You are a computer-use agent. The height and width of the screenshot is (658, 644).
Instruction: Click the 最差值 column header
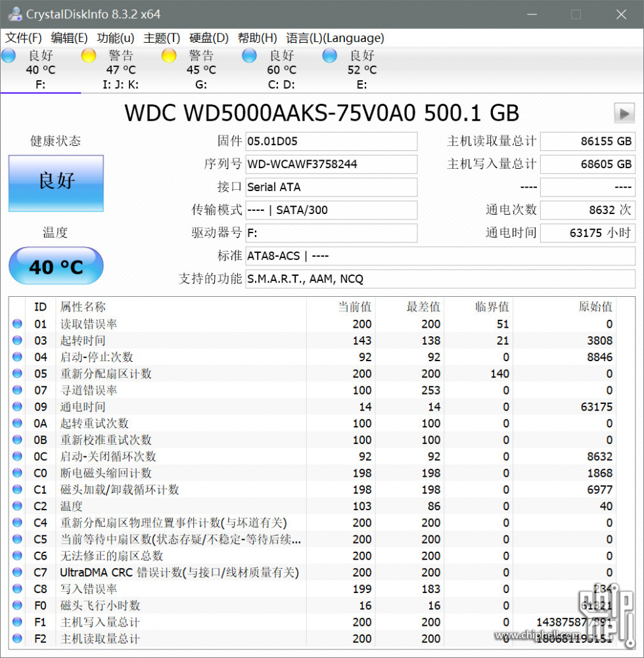pyautogui.click(x=424, y=307)
